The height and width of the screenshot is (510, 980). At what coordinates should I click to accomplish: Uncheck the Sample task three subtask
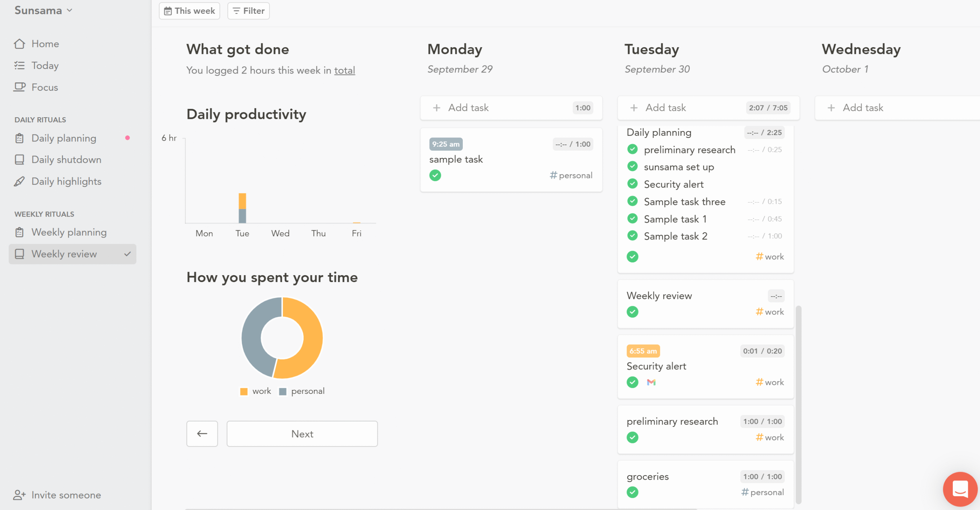click(632, 201)
